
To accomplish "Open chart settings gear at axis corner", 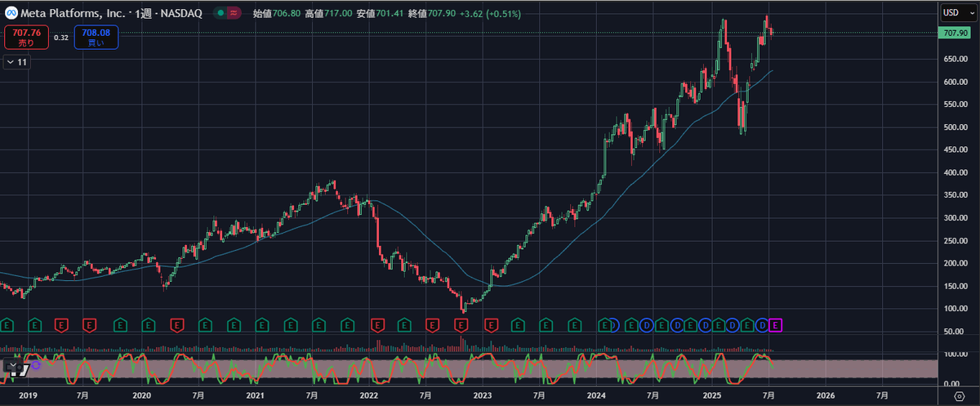I will (959, 397).
